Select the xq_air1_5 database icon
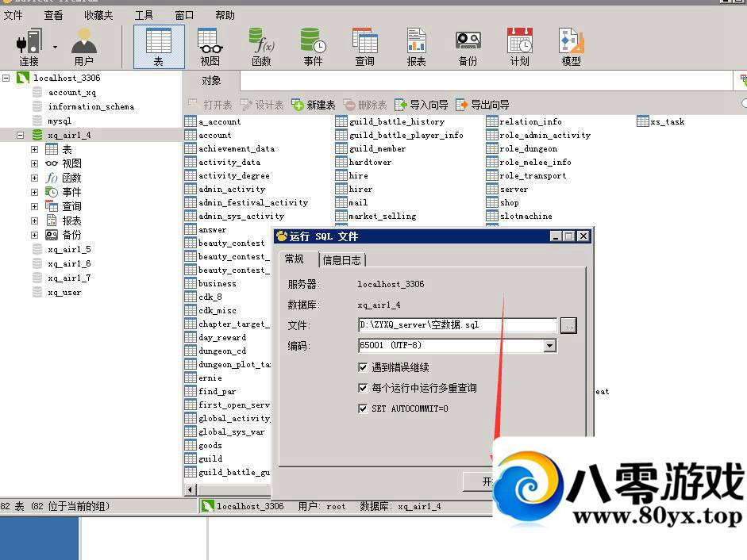Viewport: 747px width, 560px height. pyautogui.click(x=37, y=249)
